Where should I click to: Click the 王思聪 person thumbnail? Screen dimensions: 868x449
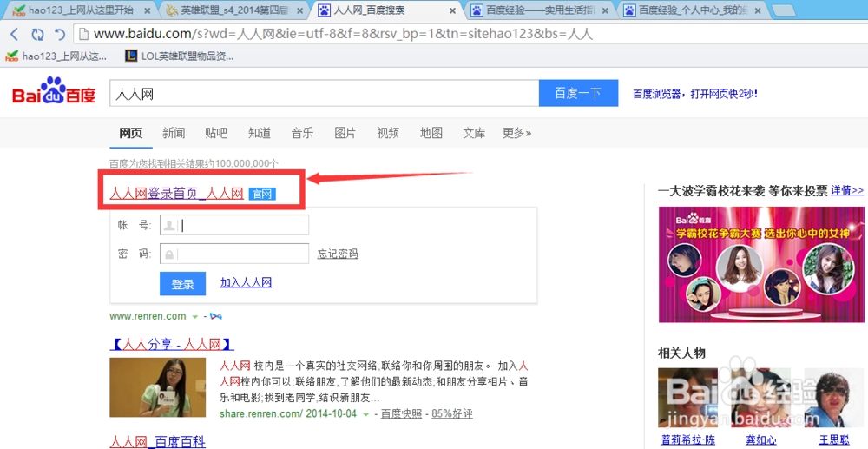pyautogui.click(x=833, y=398)
